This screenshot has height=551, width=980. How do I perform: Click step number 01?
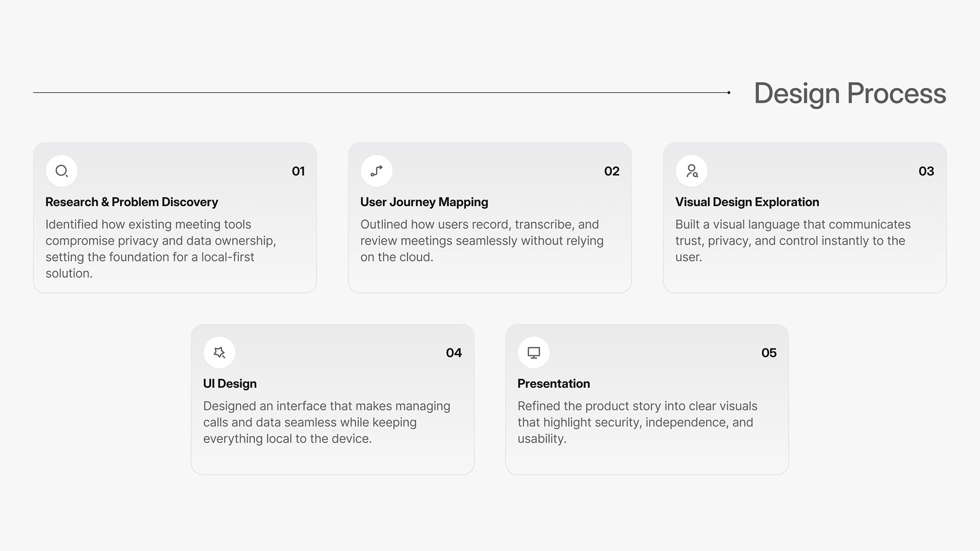[298, 171]
